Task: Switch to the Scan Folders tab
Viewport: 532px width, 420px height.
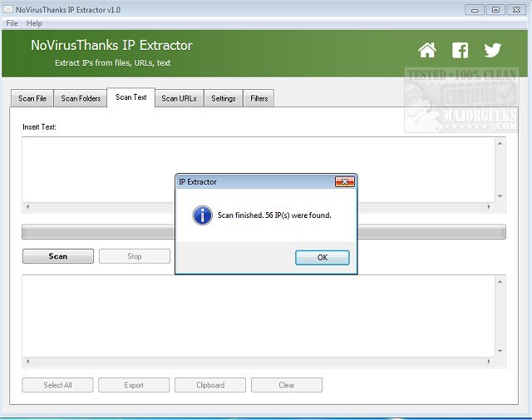Action: [x=81, y=98]
